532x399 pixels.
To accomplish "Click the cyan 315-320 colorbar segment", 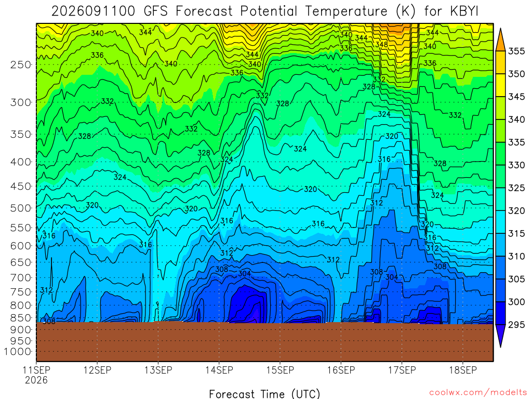I will click(500, 222).
